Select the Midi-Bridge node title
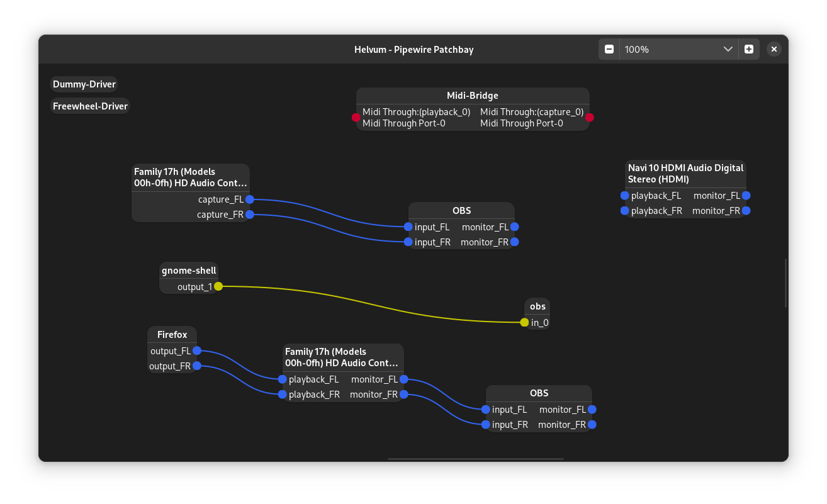Image resolution: width=827 pixels, height=504 pixels. pos(473,96)
